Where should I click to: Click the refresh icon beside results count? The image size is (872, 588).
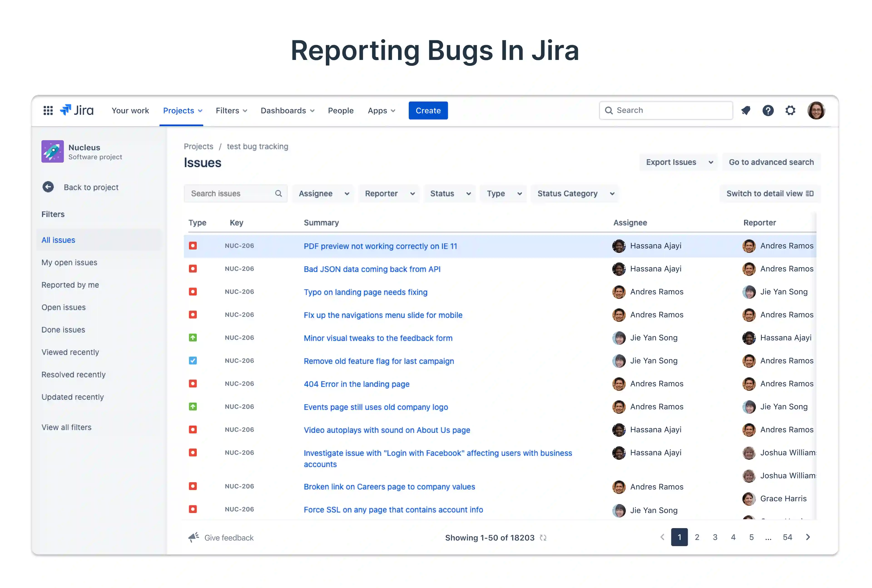point(543,537)
